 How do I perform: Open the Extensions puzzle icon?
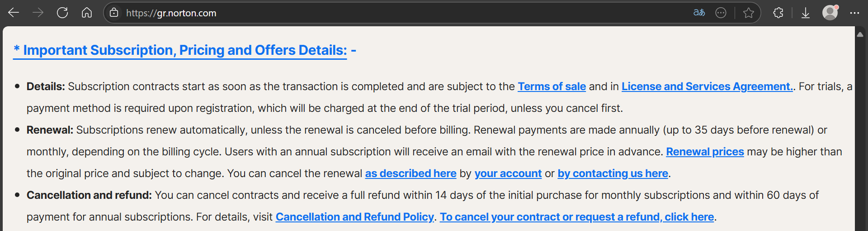[x=778, y=13]
